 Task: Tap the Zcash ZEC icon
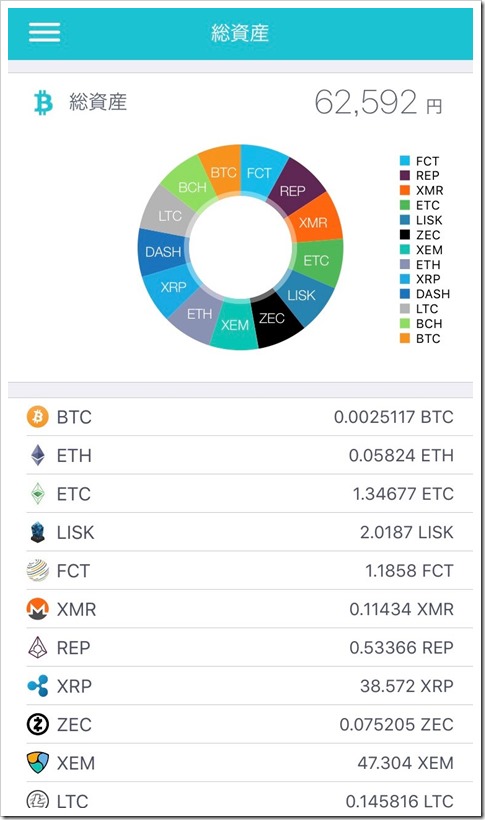[x=38, y=724]
